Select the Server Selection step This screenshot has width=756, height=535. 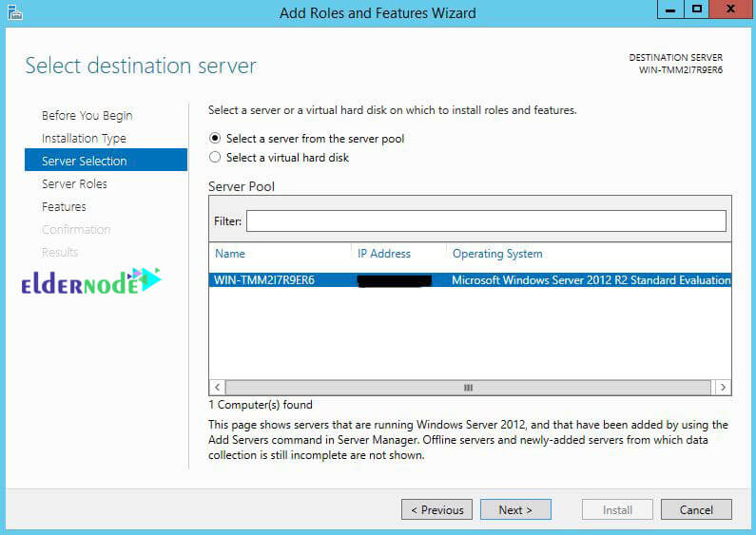(107, 160)
